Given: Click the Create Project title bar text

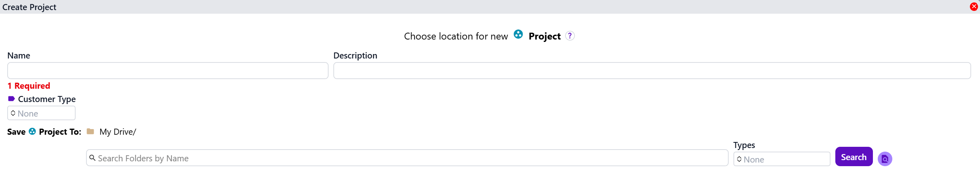Looking at the screenshot, I should pyautogui.click(x=29, y=7).
